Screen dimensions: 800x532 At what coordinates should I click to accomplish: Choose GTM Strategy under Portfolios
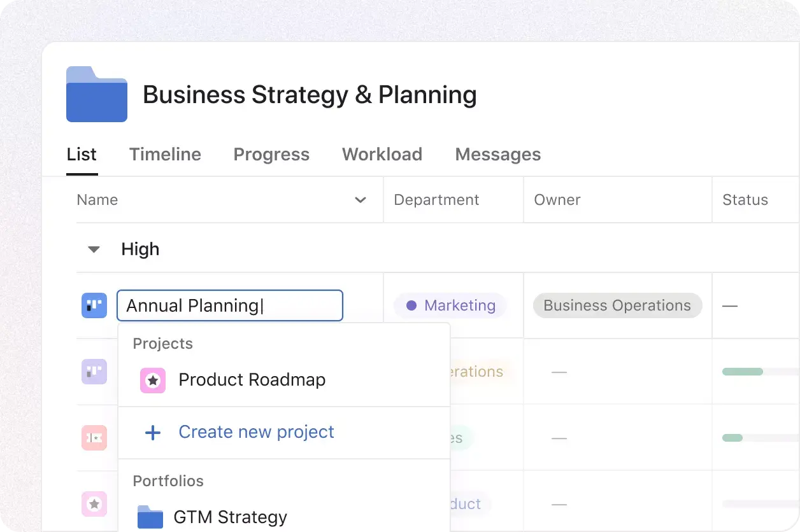(230, 517)
